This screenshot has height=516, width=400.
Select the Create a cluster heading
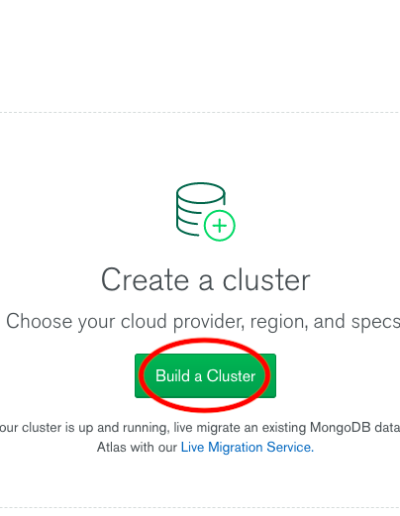click(x=206, y=280)
